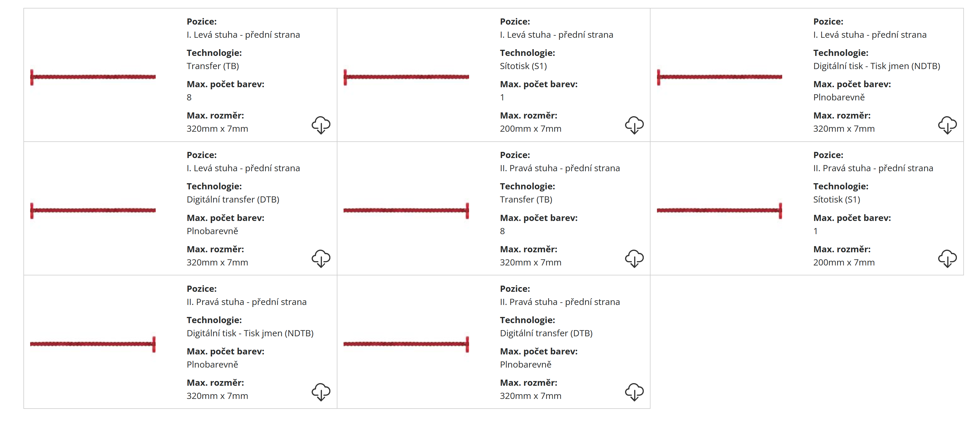Click the 200mm x 7mm size under right ribbon Sítotisk
The width and height of the screenshot is (980, 427).
click(843, 262)
